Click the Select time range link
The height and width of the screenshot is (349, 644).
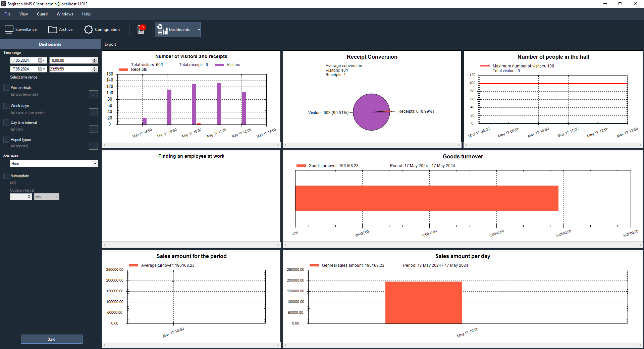[x=24, y=77]
